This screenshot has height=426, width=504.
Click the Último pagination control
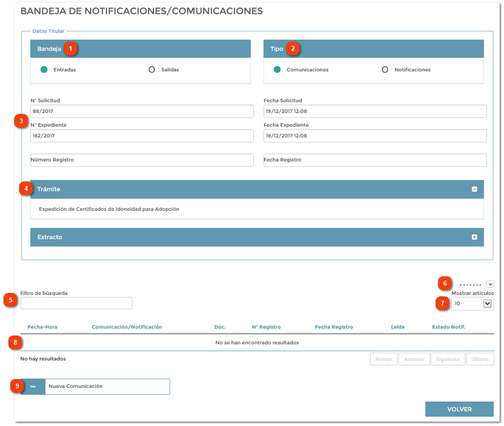(x=480, y=359)
